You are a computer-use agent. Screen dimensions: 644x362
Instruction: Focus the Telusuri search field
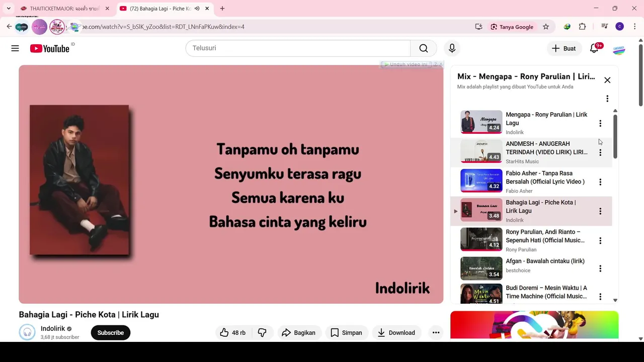298,48
